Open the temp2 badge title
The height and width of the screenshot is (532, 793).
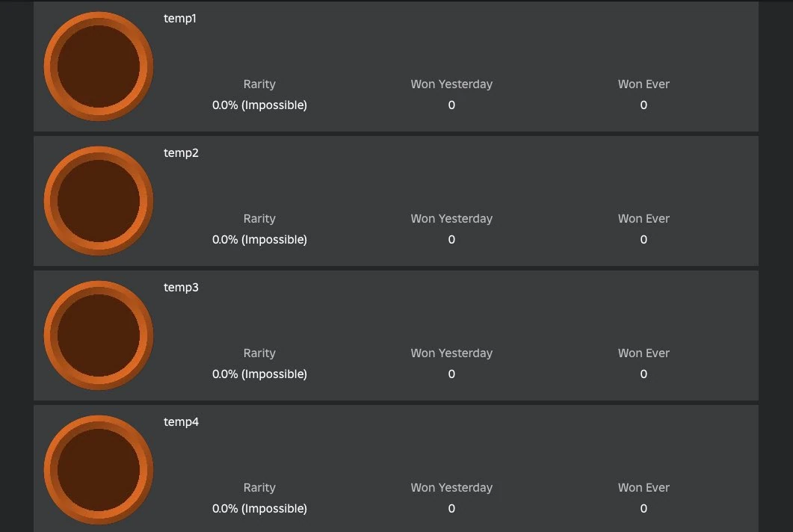[181, 153]
